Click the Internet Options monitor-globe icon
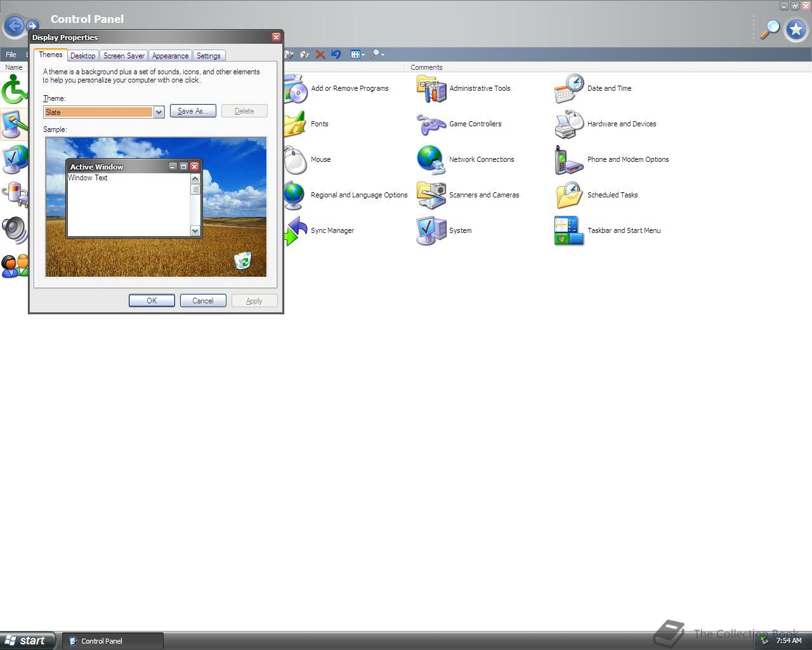This screenshot has width=812, height=650. pos(14,160)
